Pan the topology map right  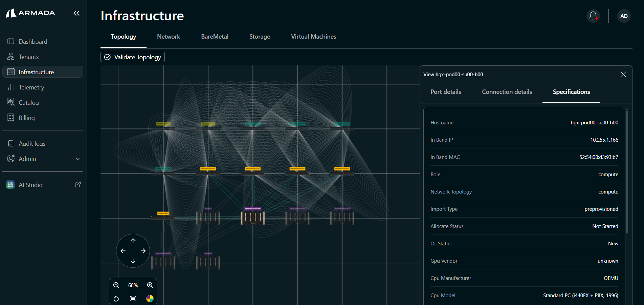[143, 251]
